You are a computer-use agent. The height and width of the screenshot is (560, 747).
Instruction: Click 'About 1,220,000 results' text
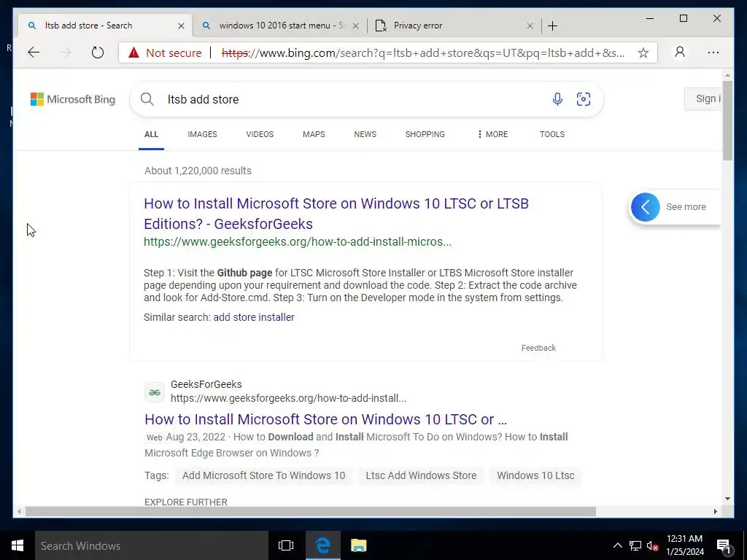(x=198, y=171)
